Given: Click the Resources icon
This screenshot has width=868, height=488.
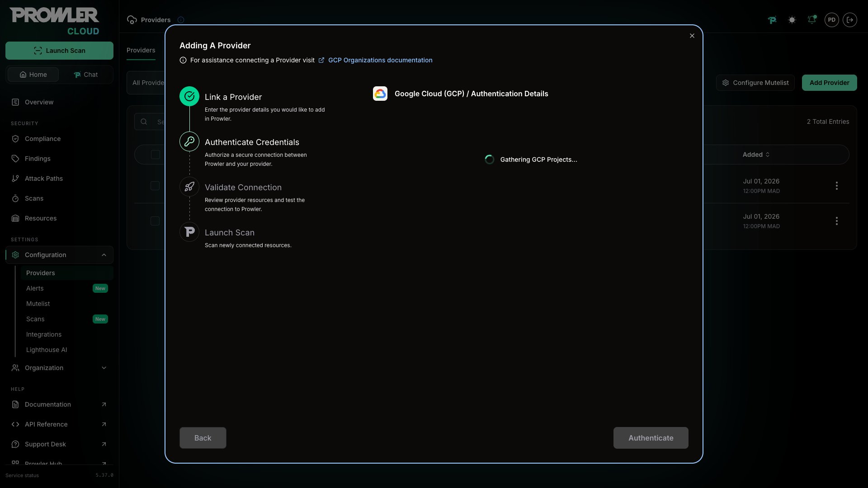Looking at the screenshot, I should [x=15, y=218].
